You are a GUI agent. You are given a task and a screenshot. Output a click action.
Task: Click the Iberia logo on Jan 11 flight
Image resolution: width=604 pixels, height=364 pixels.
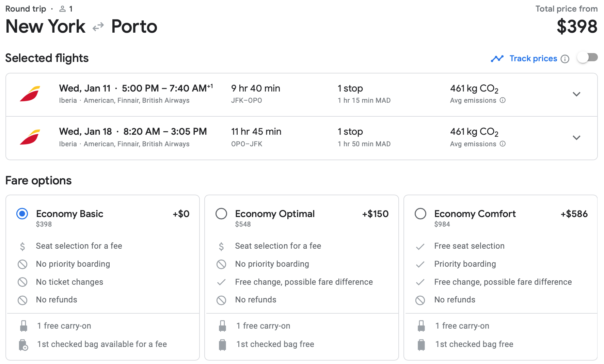point(30,94)
